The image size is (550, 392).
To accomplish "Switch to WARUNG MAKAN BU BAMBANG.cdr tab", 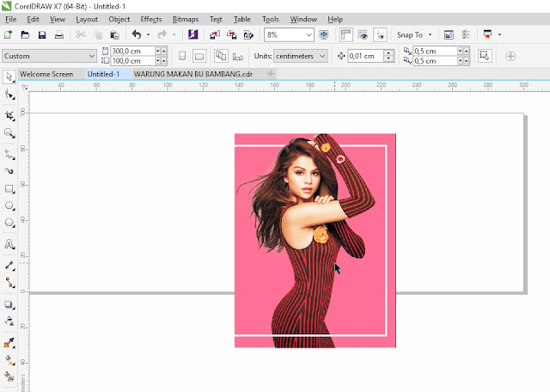I will (x=193, y=74).
